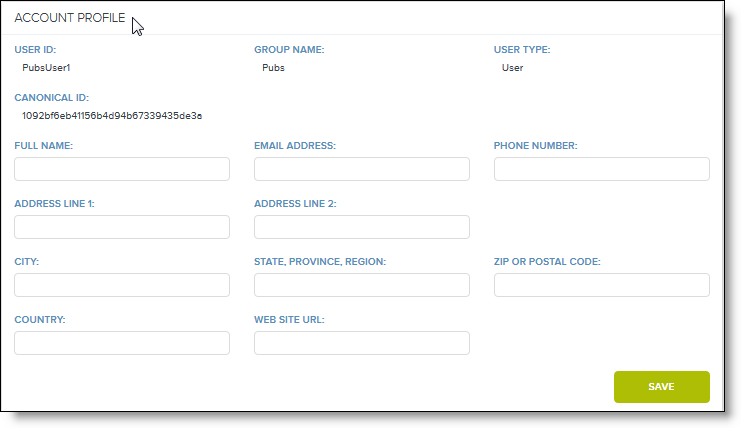Click the Full Name label
Screen dimensions: 741x428
tap(43, 146)
